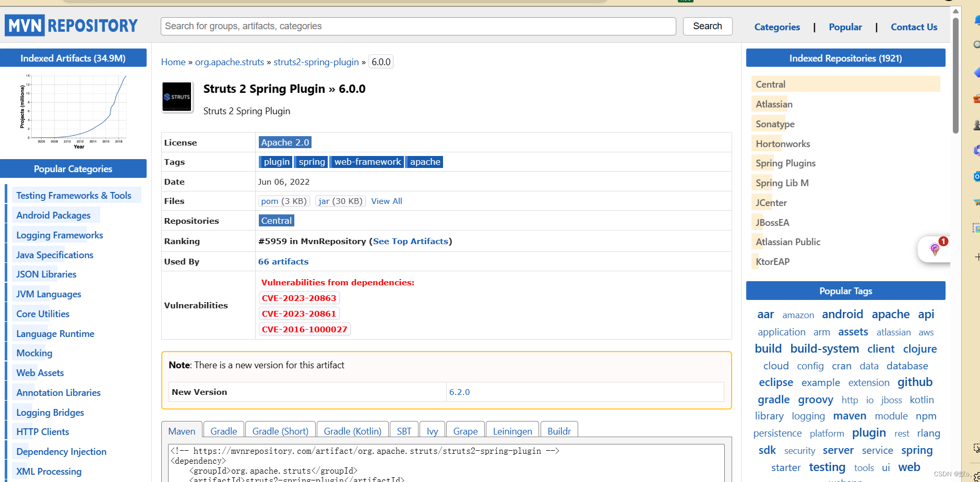Select the Gradle (Short) tab

[x=280, y=431]
